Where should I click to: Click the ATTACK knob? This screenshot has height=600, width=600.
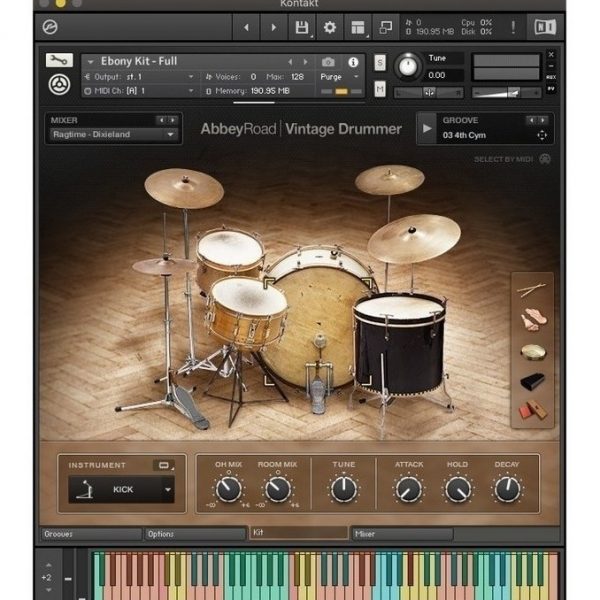coord(409,489)
